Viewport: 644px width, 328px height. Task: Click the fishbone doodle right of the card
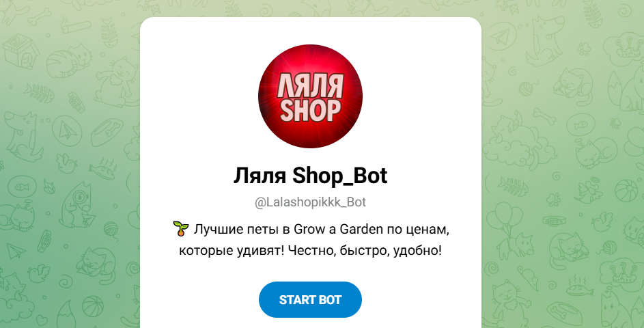pos(513,186)
